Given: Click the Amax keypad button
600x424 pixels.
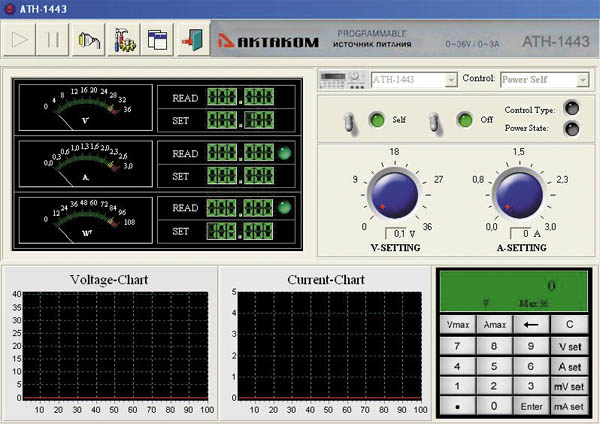Looking at the screenshot, I should [x=494, y=325].
